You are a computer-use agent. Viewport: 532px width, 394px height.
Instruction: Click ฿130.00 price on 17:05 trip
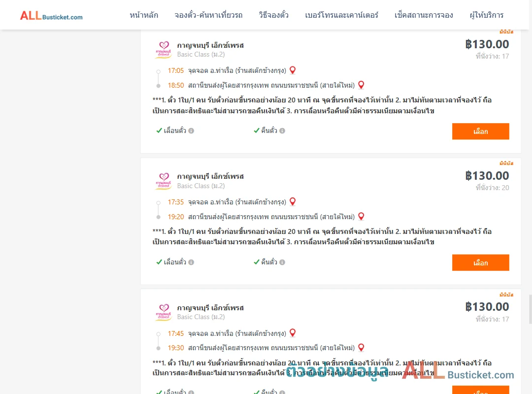[487, 44]
